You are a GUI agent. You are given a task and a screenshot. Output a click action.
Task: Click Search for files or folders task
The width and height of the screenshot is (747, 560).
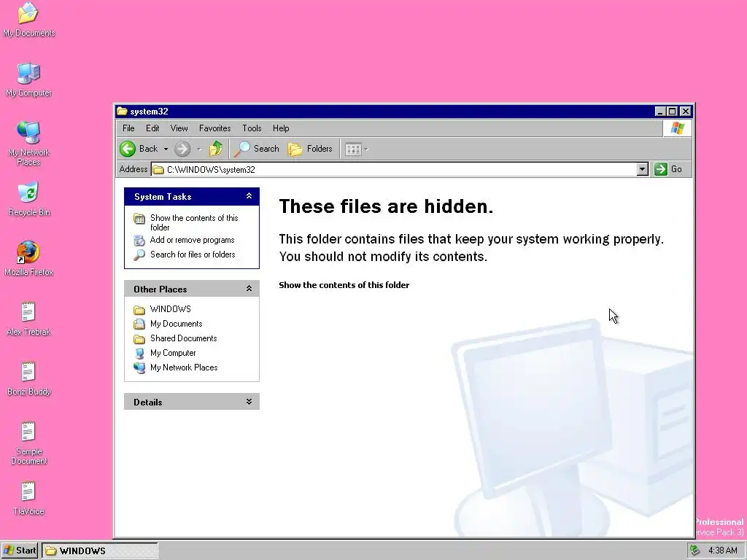[x=185, y=254]
